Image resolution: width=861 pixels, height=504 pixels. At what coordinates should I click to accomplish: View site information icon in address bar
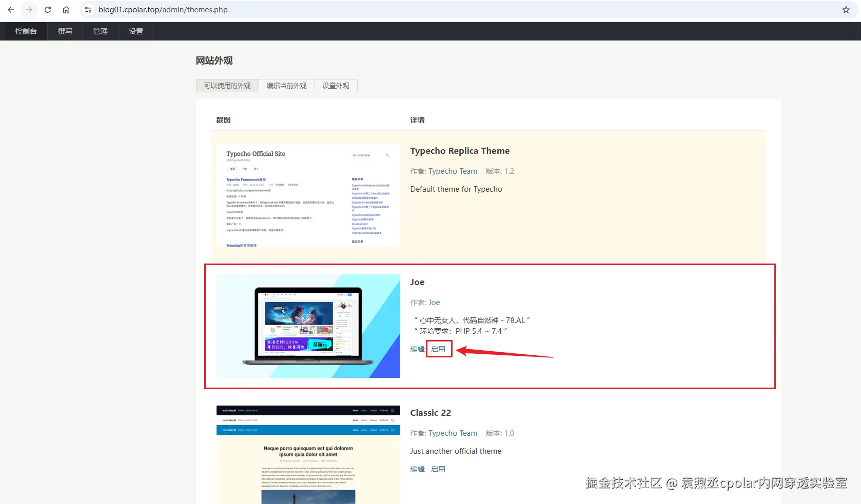point(88,10)
